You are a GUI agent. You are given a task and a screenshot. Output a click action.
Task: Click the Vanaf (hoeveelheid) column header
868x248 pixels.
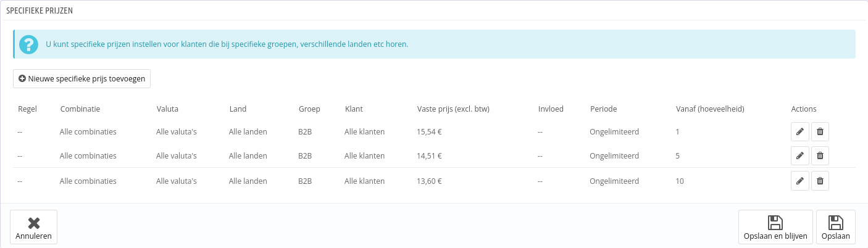coord(710,109)
